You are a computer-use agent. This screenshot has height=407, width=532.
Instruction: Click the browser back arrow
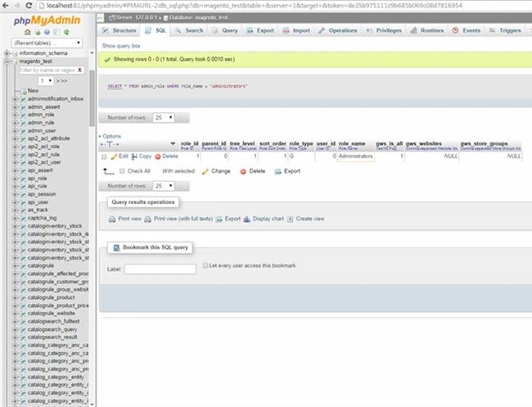coord(6,6)
